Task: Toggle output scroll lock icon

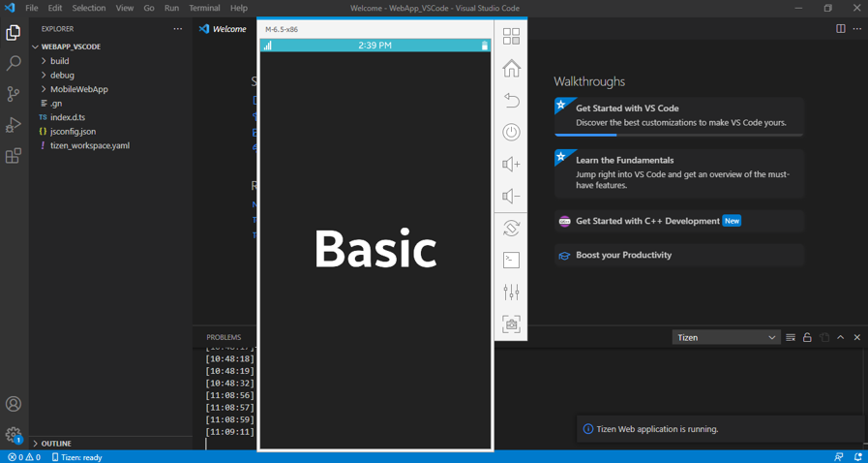Action: pos(807,337)
